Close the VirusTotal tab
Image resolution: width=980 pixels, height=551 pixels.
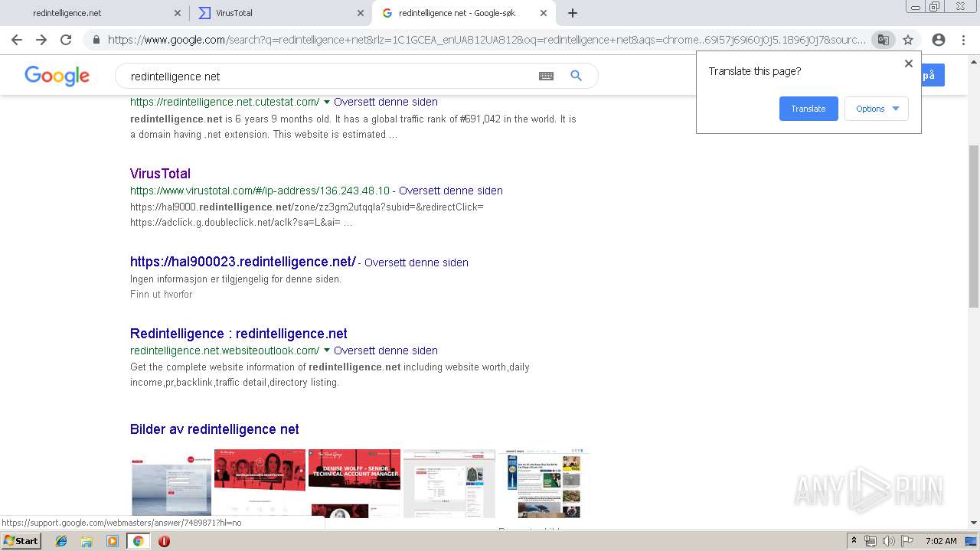pos(361,13)
